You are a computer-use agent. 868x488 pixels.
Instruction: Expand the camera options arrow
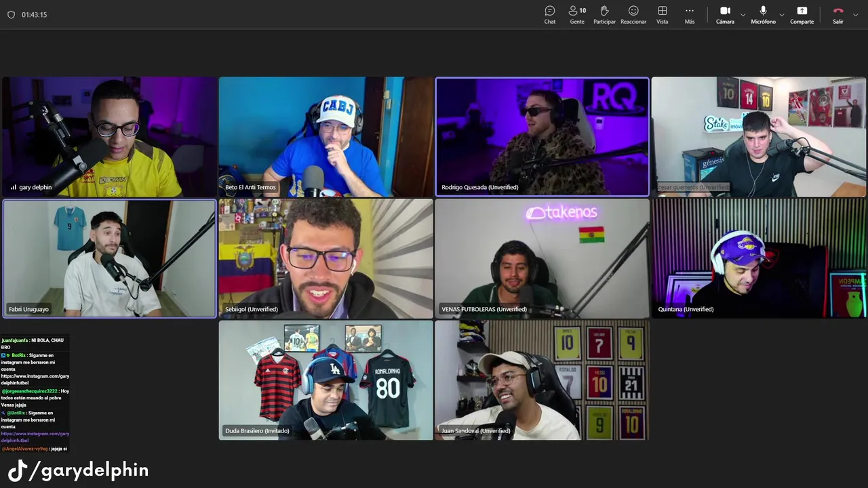(743, 15)
